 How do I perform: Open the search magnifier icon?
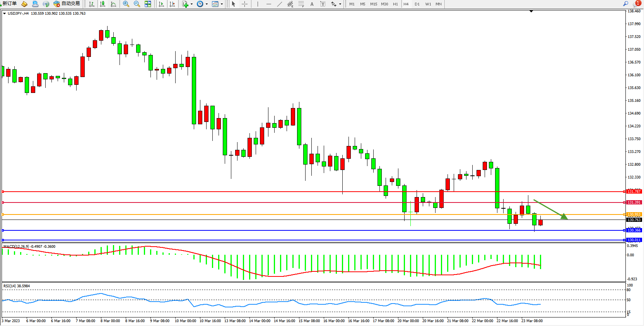(x=625, y=4)
